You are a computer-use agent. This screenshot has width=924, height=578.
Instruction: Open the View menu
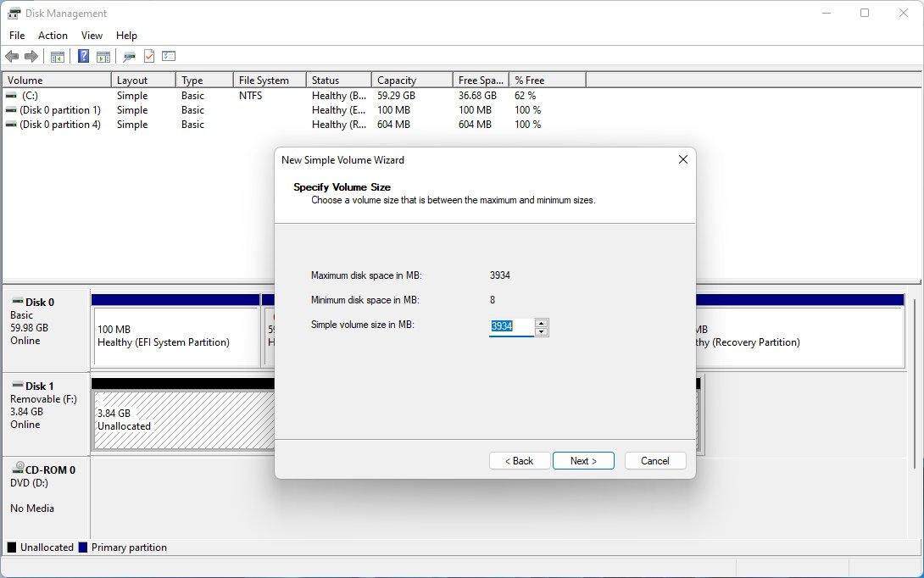click(92, 36)
